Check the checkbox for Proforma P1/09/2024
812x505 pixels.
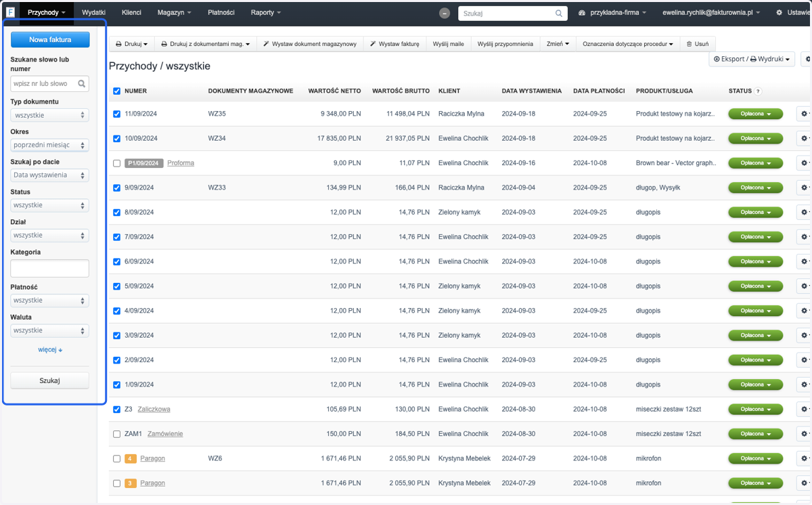point(116,163)
